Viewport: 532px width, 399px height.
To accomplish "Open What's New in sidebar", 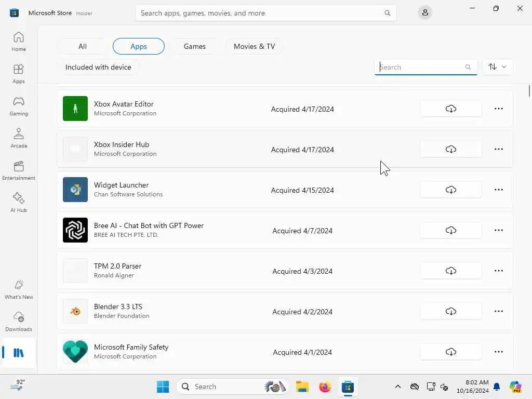I will [x=19, y=289].
